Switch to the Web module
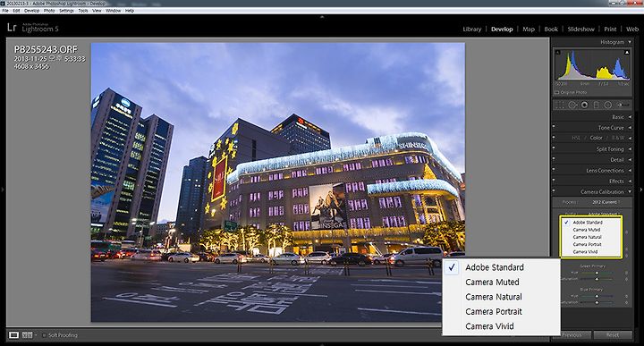Image resolution: width=644 pixels, height=346 pixels. click(632, 30)
